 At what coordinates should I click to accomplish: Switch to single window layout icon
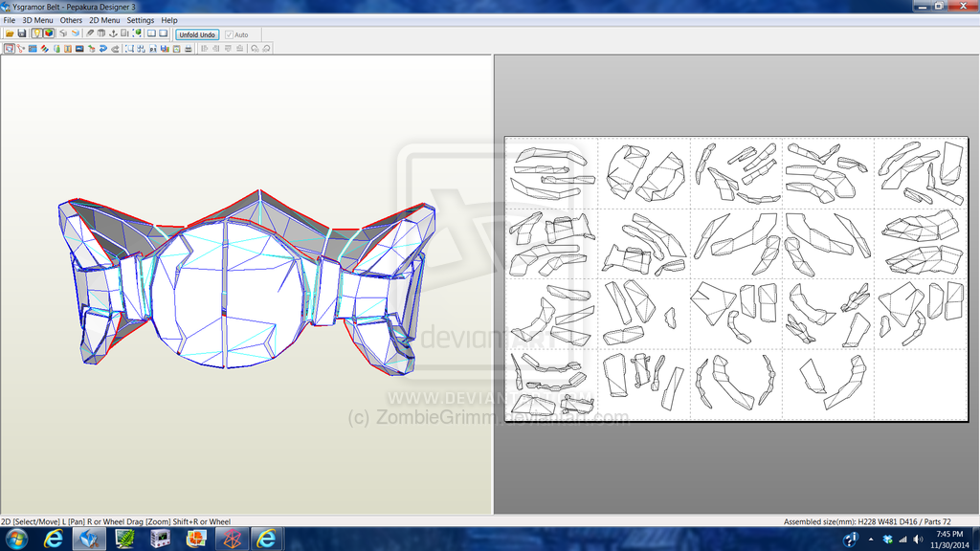(x=163, y=33)
